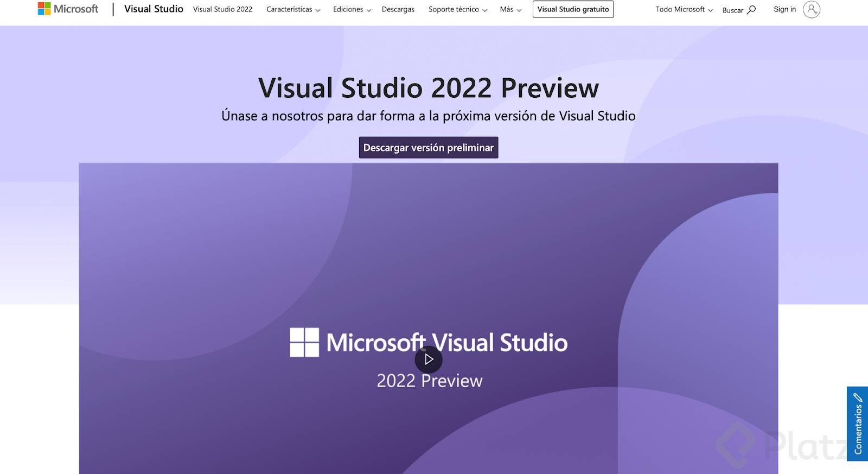Click the Únase a nosotros subtitle text
Viewport: 868px width, 474px height.
429,116
